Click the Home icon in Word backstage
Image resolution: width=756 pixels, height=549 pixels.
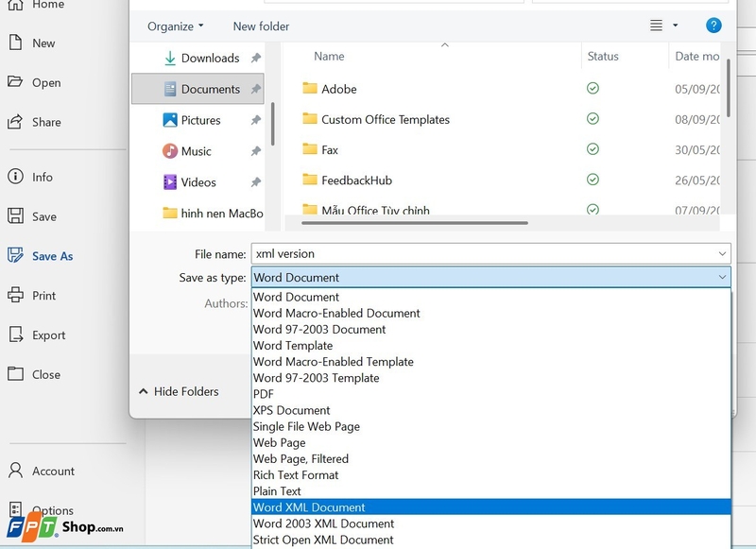pyautogui.click(x=15, y=5)
